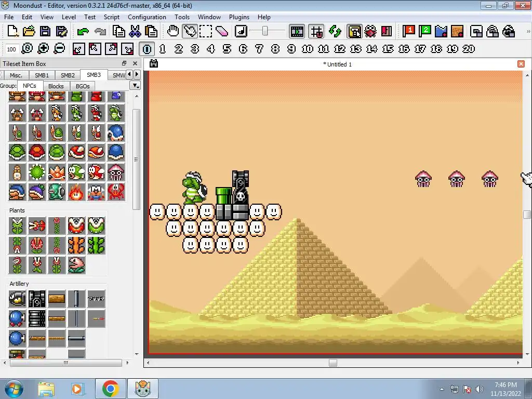This screenshot has width=532, height=399.
Task: Expand hidden toolbar items chevron
Action: tap(528, 32)
